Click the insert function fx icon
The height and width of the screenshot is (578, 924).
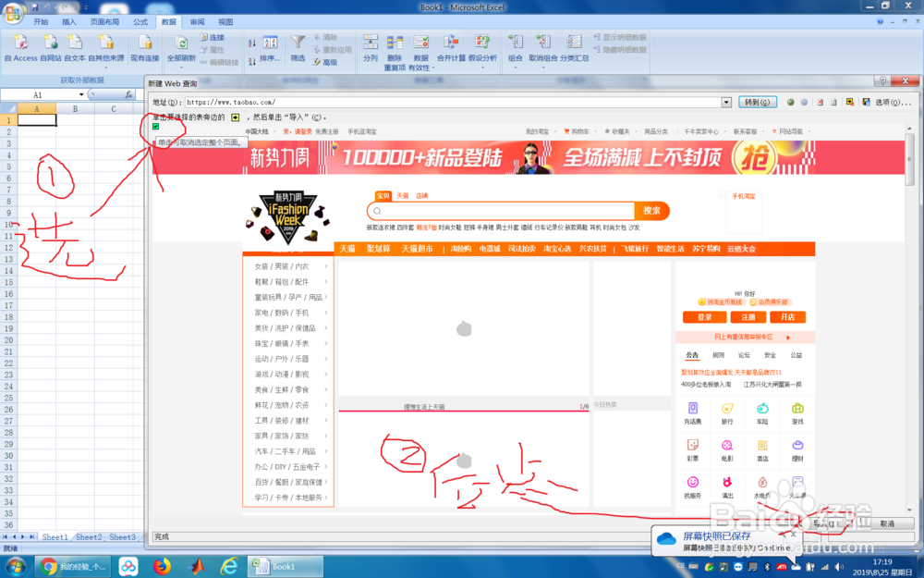[x=128, y=94]
